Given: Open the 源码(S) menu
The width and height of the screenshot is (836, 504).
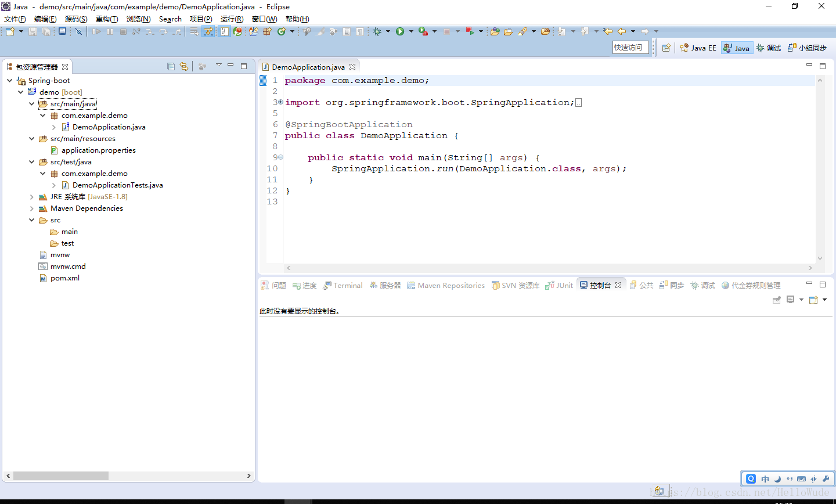Looking at the screenshot, I should click(76, 19).
